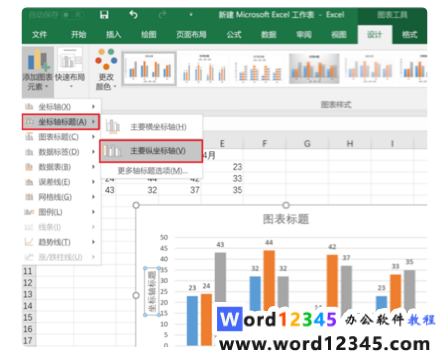Select row header 11
The width and height of the screenshot is (440, 360).
[29, 271]
